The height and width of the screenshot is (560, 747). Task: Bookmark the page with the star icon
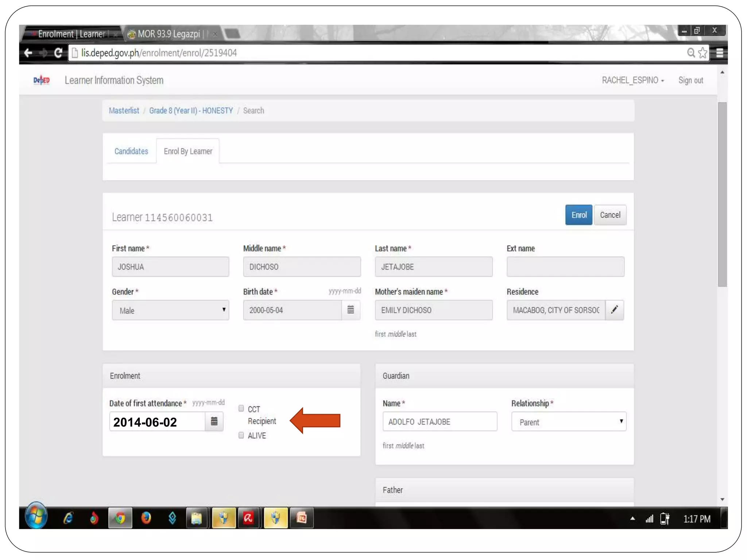tap(703, 53)
